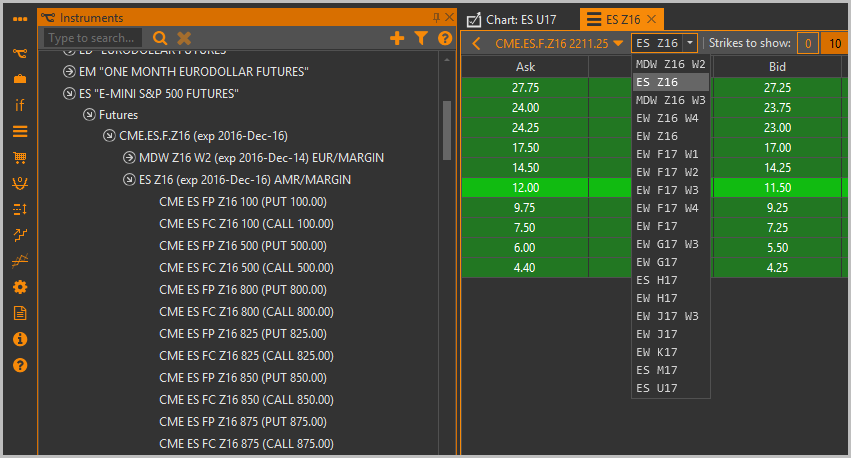The width and height of the screenshot is (851, 458).
Task: Close the Instruments panel
Action: pos(449,17)
